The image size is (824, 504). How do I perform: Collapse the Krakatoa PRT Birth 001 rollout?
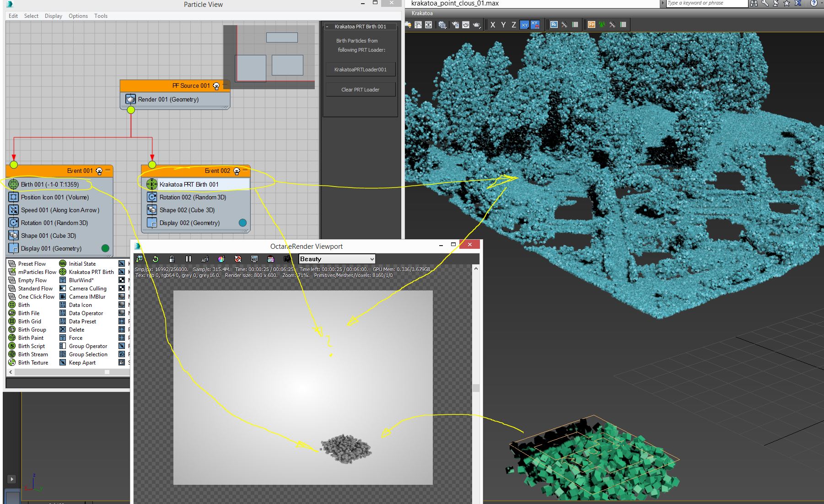click(x=327, y=27)
